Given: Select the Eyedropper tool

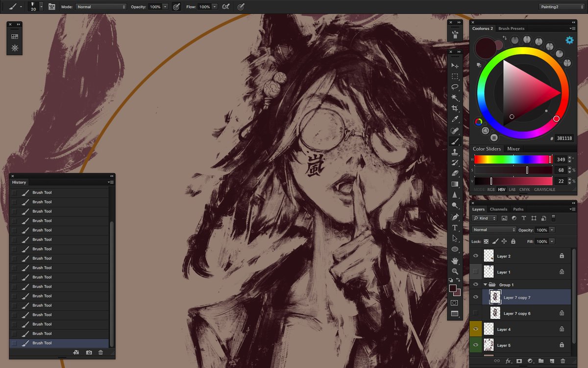Looking at the screenshot, I should pos(455,119).
